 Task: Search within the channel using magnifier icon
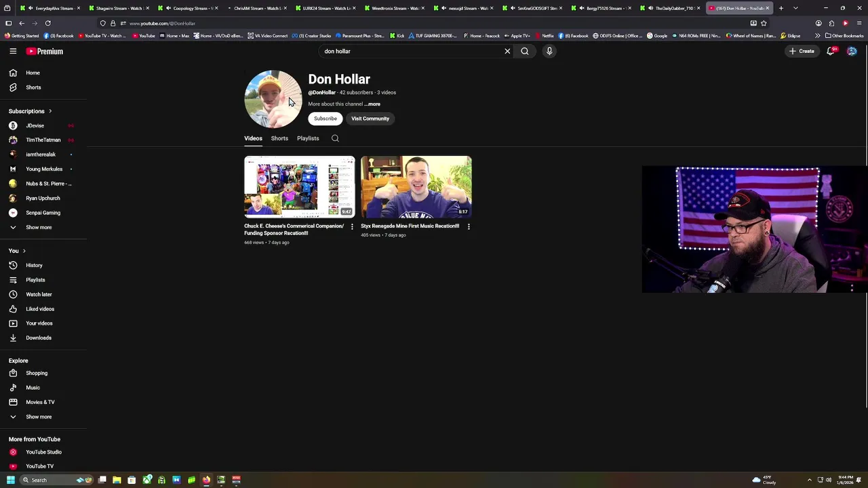pos(335,138)
